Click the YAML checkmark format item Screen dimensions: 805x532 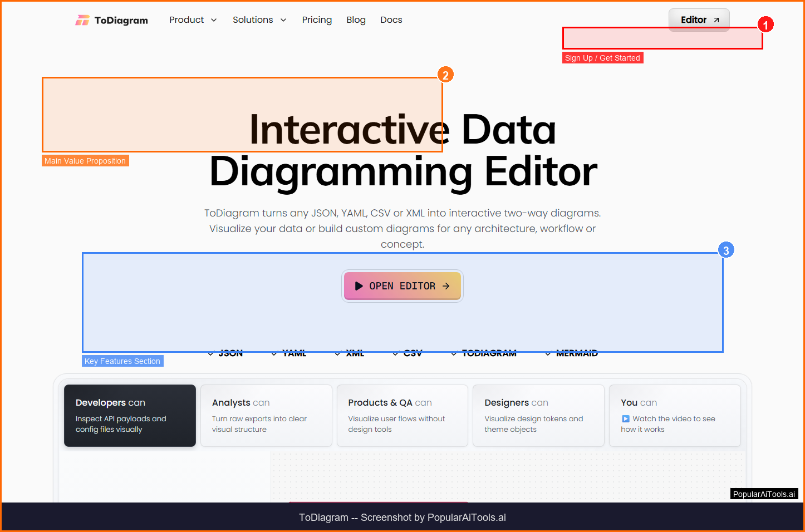(x=289, y=353)
